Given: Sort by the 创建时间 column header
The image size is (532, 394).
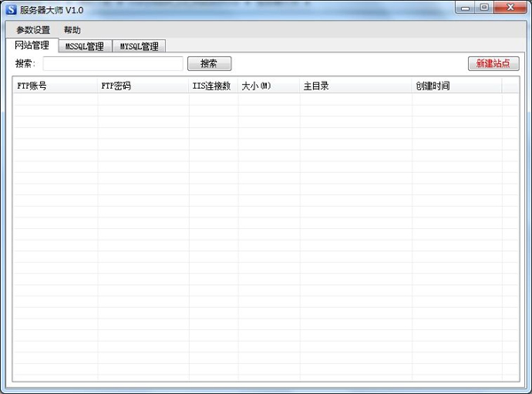Looking at the screenshot, I should (x=457, y=86).
